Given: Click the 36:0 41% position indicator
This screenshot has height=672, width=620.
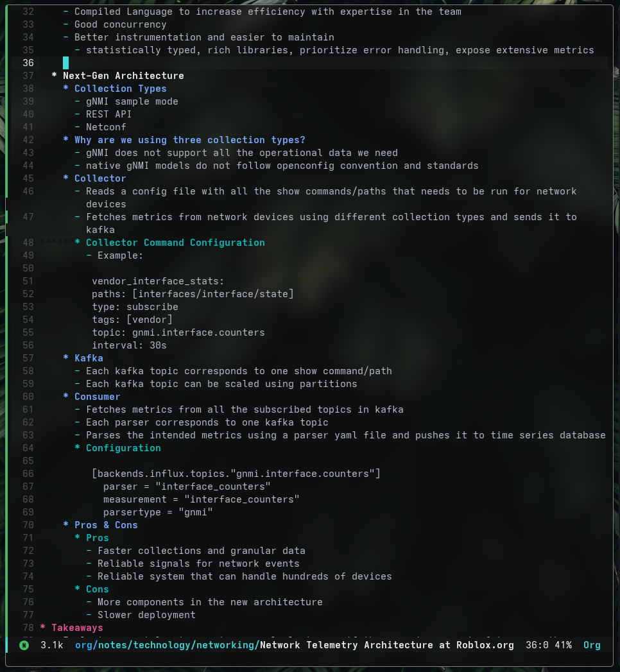Looking at the screenshot, I should pos(548,645).
